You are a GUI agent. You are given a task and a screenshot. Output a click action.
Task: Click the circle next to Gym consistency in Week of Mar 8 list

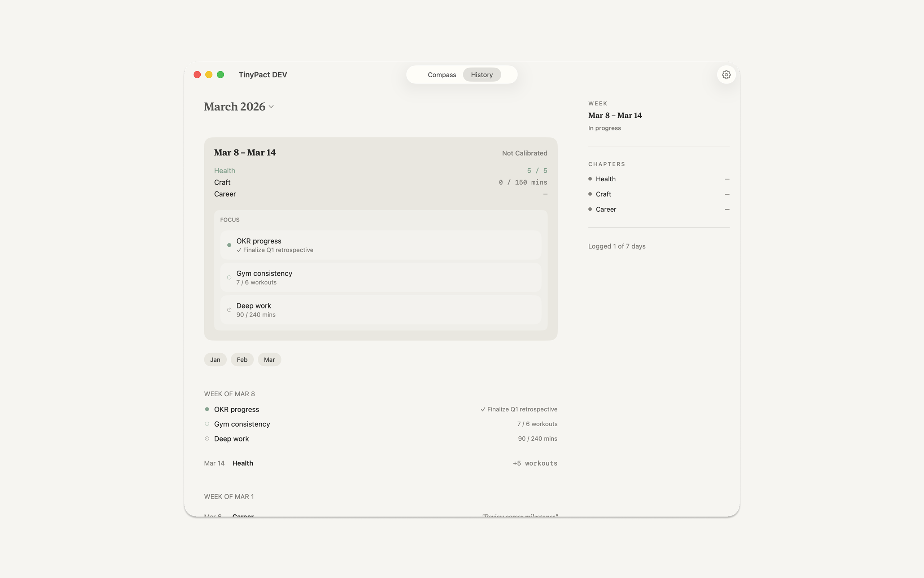[x=207, y=424]
